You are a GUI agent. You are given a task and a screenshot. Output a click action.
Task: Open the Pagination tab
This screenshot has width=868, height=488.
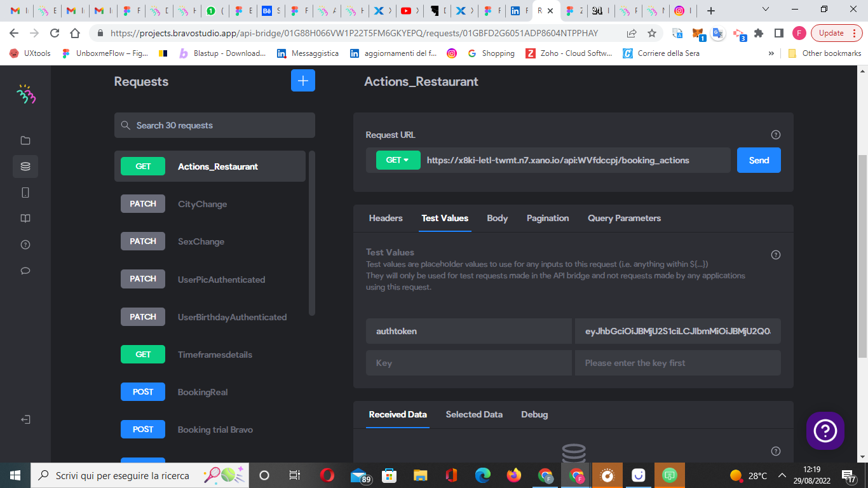coord(548,218)
